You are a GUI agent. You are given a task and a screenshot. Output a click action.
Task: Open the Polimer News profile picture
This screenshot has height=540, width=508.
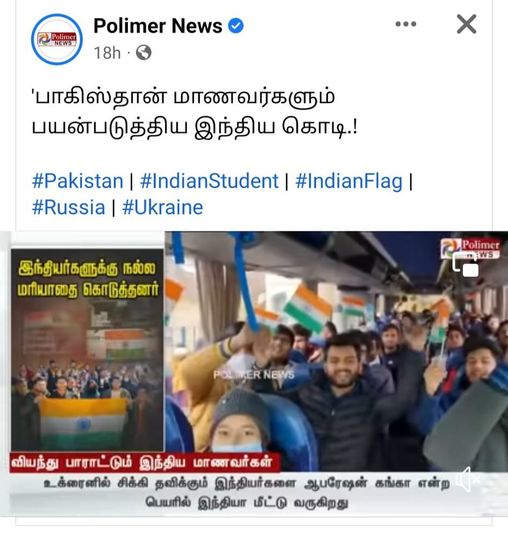[x=57, y=39]
